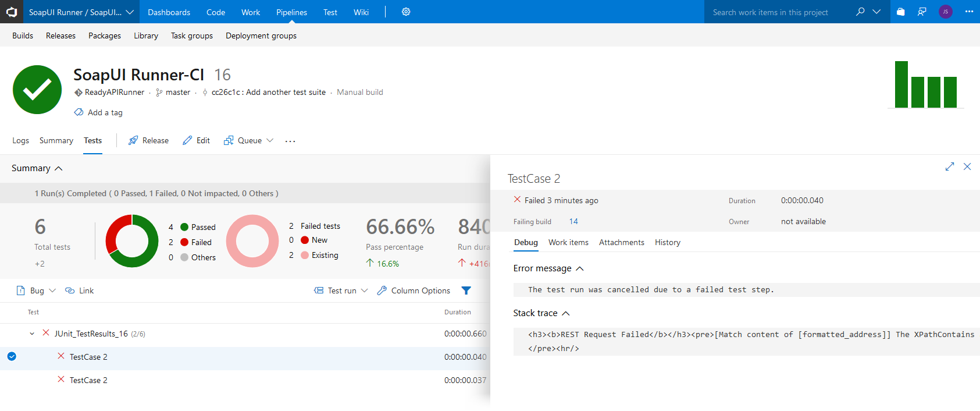Open the top-right ellipsis menu
The height and width of the screenshot is (411, 980).
[x=969, y=12]
